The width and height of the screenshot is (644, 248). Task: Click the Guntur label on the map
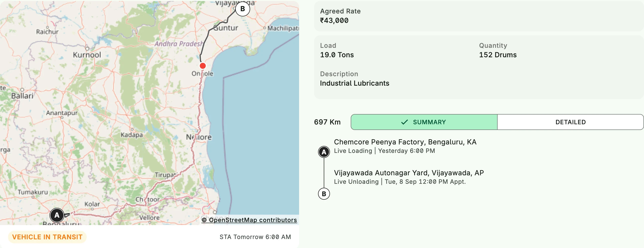(226, 28)
